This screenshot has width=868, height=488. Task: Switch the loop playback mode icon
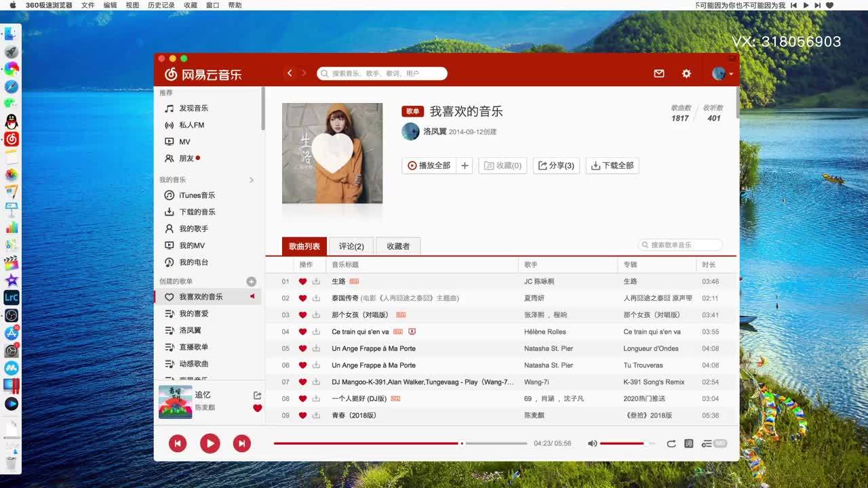click(x=671, y=443)
